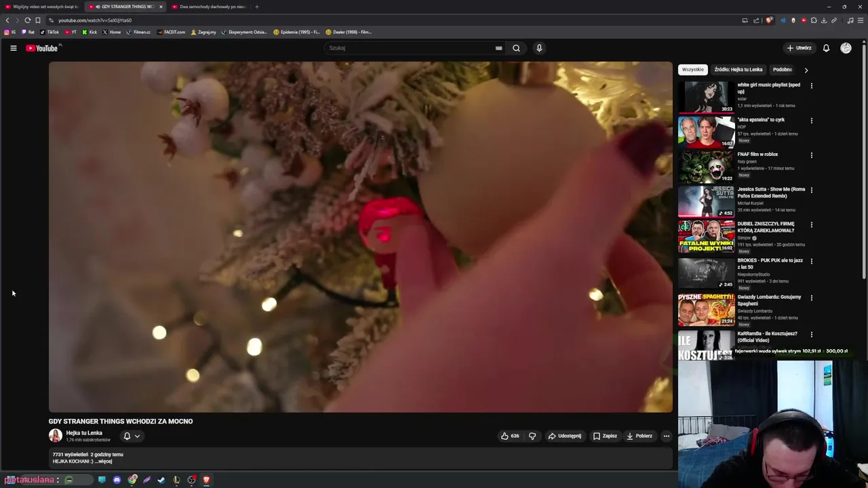
Task: Open the account avatar menu
Action: coord(846,48)
